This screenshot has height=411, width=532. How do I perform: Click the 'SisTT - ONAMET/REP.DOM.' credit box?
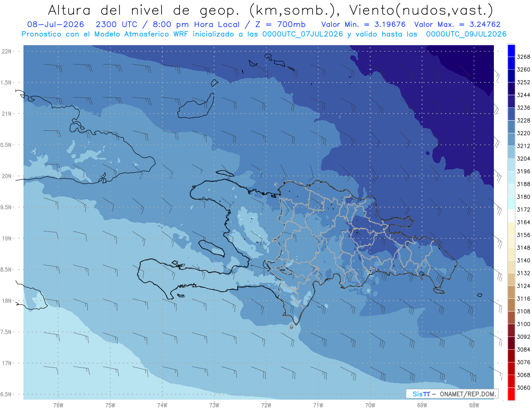(x=452, y=394)
